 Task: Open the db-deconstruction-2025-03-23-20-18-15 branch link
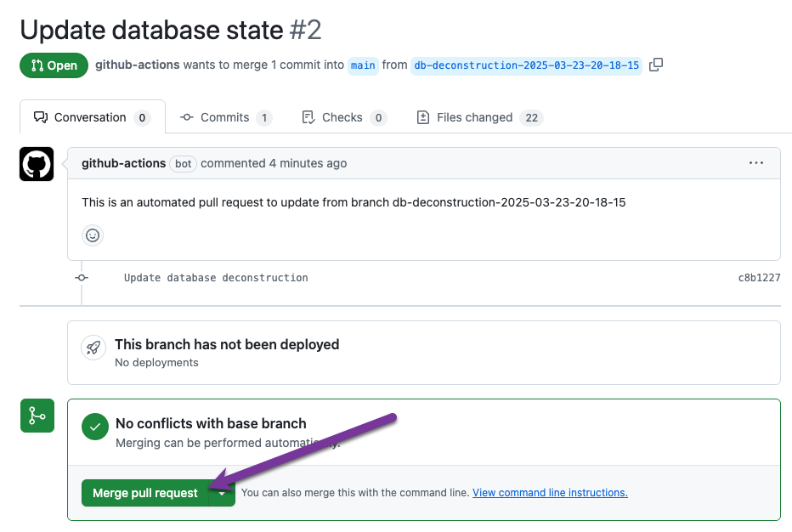526,65
